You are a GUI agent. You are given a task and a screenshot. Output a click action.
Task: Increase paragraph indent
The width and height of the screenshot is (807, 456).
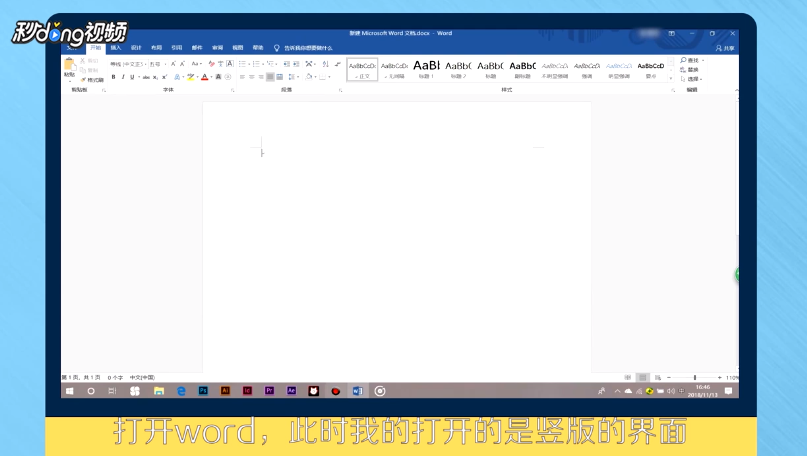(296, 64)
